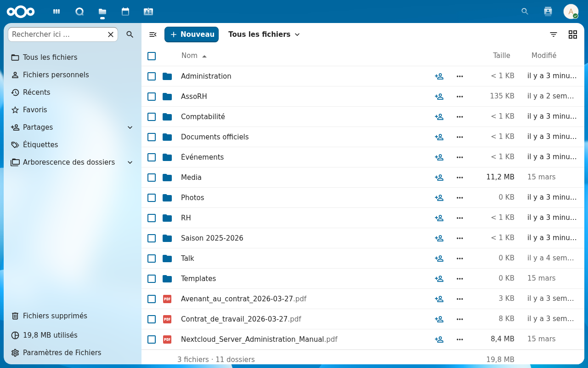Select the Comptabilité row checkbox
This screenshot has height=368, width=588.
[x=152, y=117]
